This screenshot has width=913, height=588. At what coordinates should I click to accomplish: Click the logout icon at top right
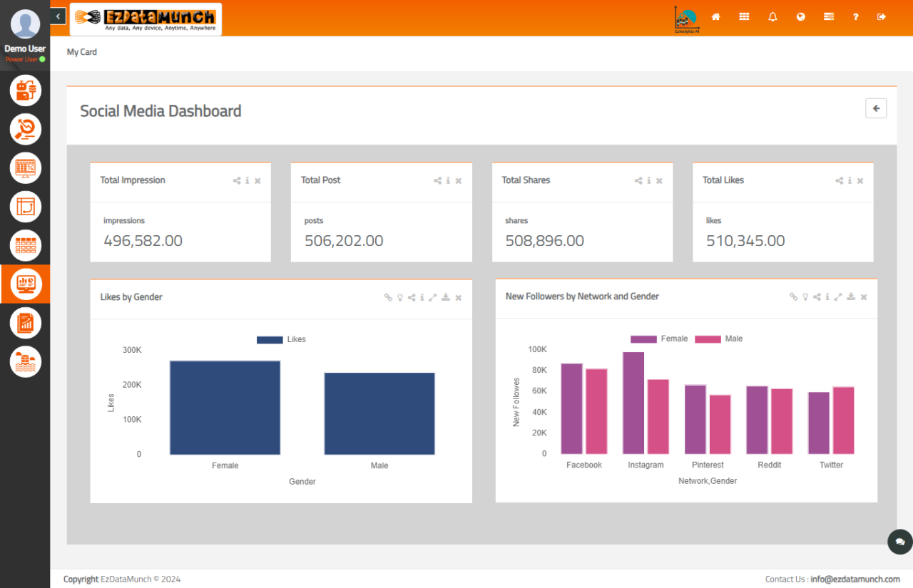pos(881,16)
